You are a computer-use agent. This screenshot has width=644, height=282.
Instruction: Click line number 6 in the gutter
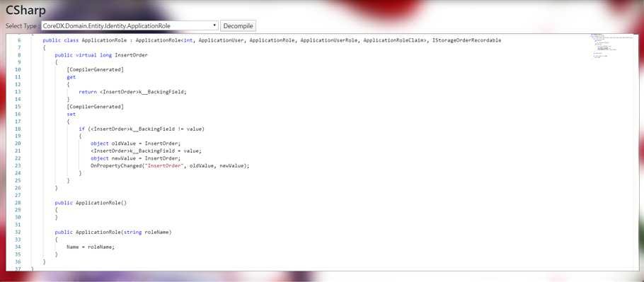[x=19, y=40]
